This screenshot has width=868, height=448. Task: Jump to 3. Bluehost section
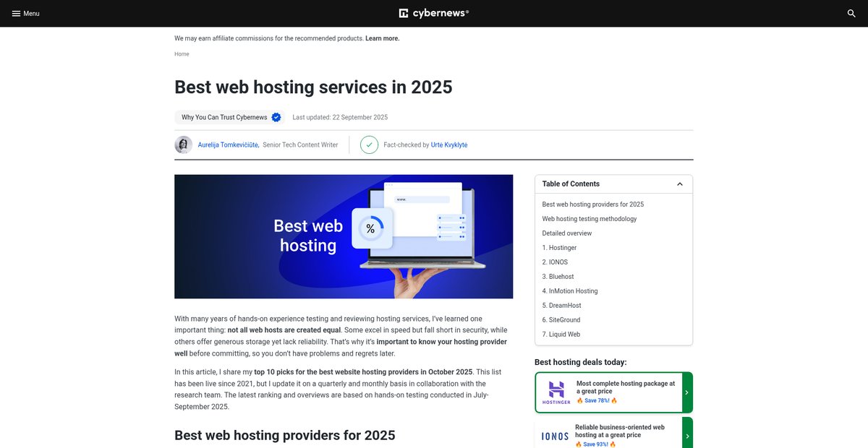click(558, 277)
